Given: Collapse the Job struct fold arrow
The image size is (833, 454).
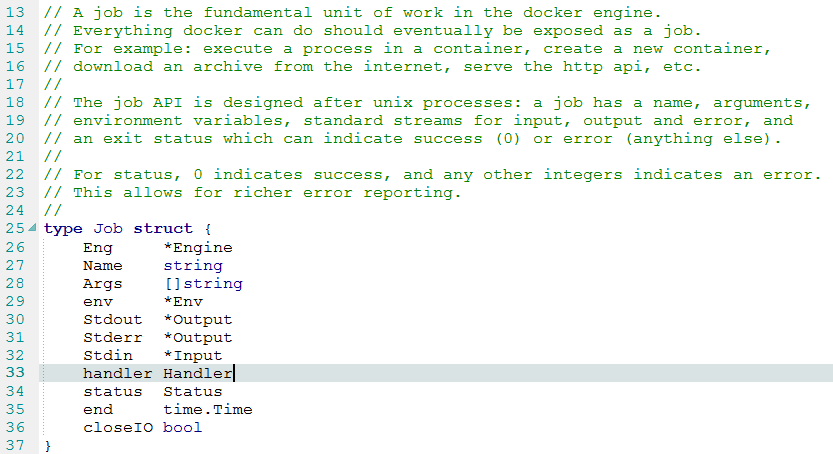Looking at the screenshot, I should tap(34, 229).
